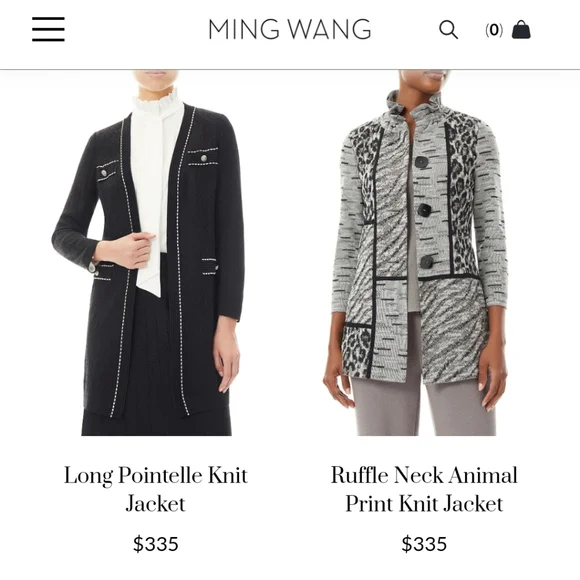580x580 pixels.
Task: Select the $335 price under Pointelle jacket
Action: 156,544
